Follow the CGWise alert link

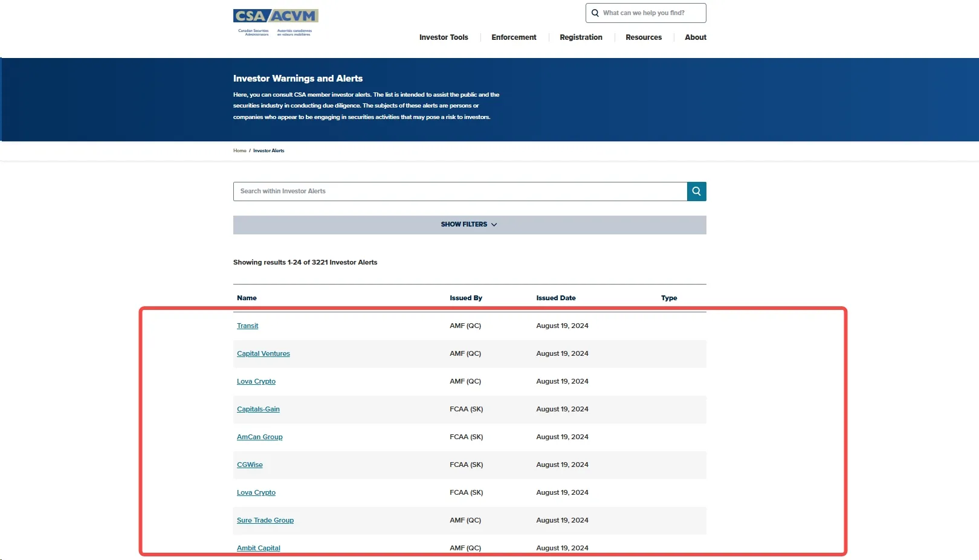coord(250,465)
